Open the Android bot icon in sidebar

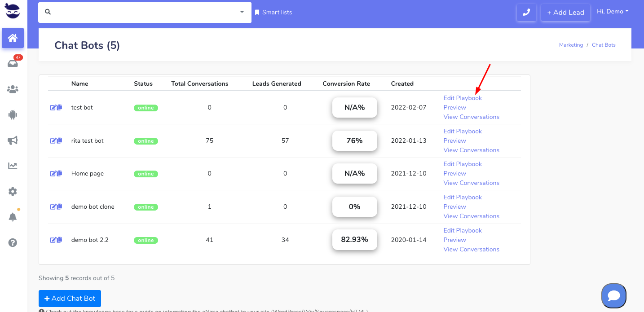13,115
